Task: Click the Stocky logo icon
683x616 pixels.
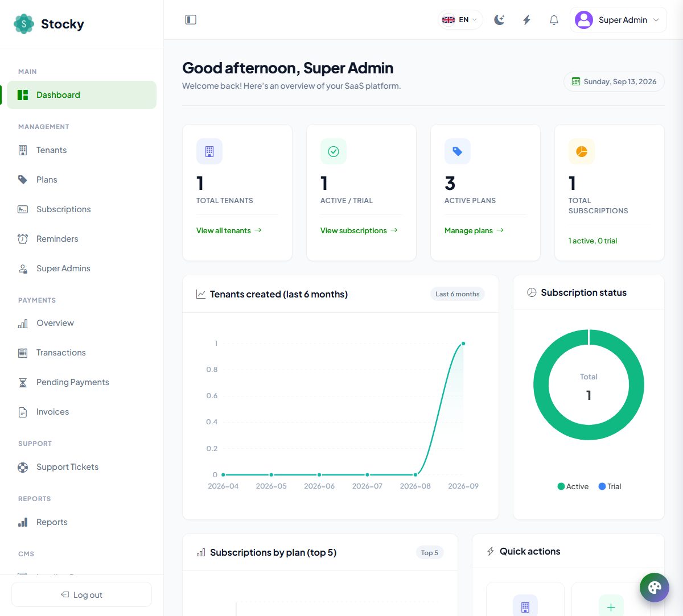Action: pos(24,24)
